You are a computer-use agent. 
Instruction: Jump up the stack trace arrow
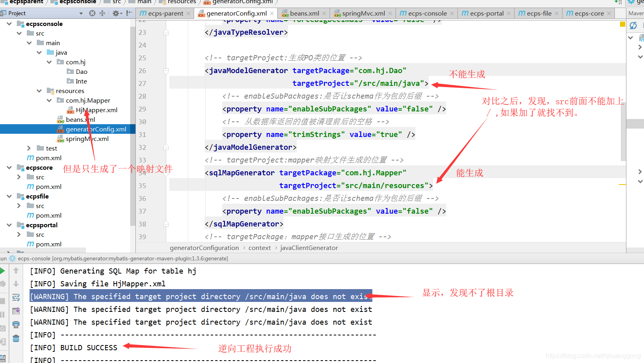pyautogui.click(x=16, y=271)
